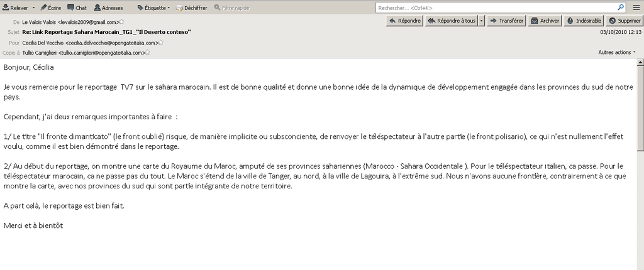Click the magnifier search icon

621,8
